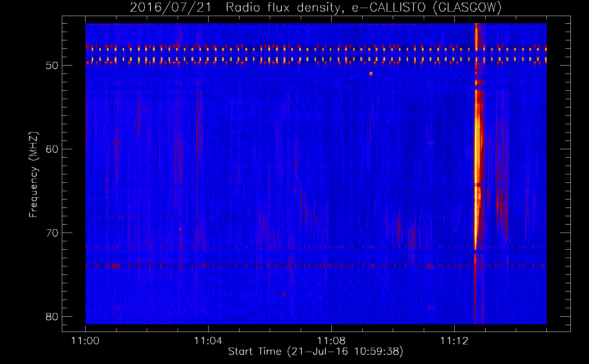Click the 70 frequency tick label

52,233
